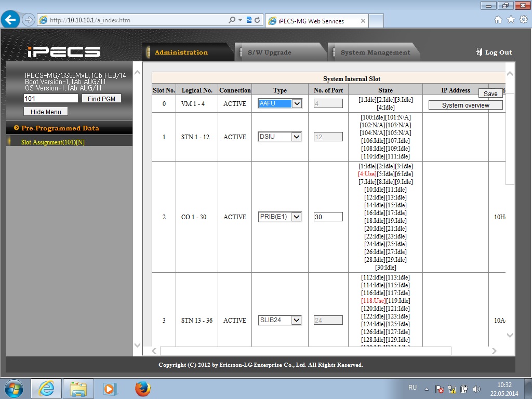Screen dimensions: 532x399
Task: Open the SLIB24 type dropdown
Action: pyautogui.click(x=280, y=320)
